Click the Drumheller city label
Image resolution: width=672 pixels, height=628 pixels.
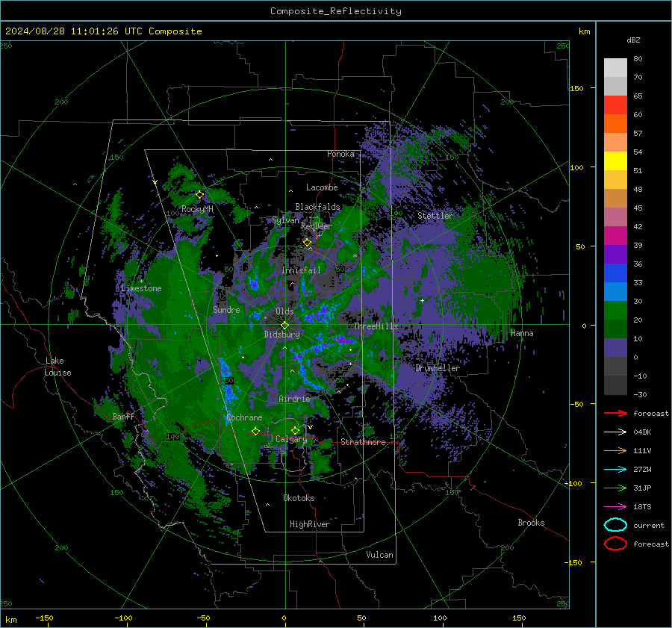438,368
